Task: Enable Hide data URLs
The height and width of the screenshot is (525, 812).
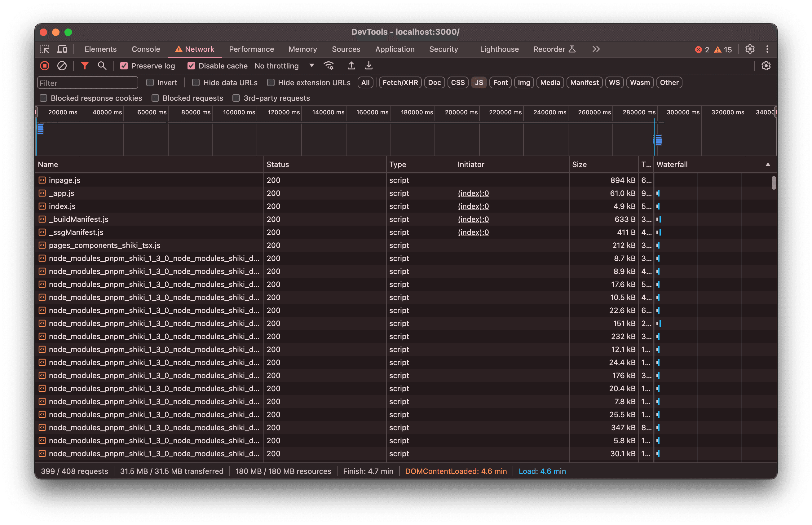Action: pyautogui.click(x=196, y=82)
